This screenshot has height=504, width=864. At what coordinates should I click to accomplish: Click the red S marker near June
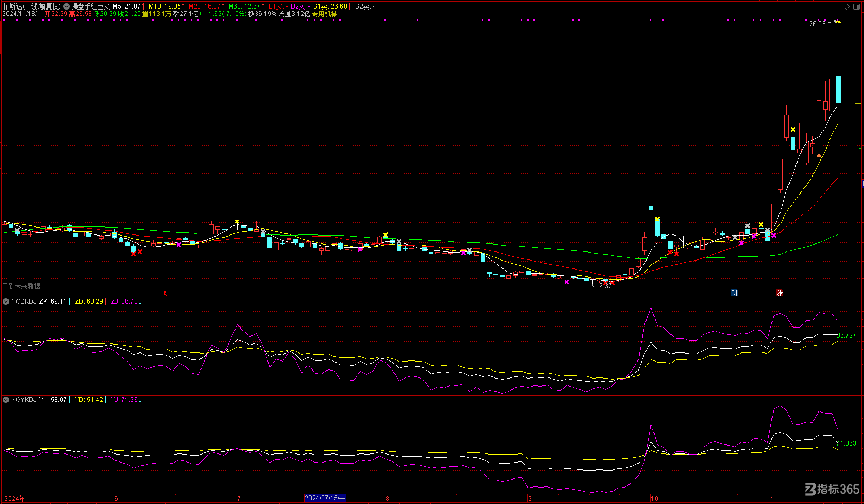(x=165, y=293)
